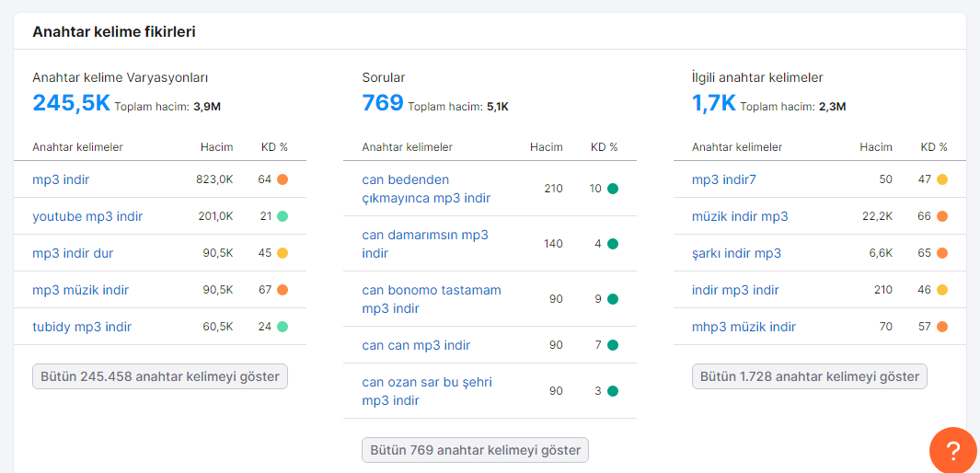Image resolution: width=980 pixels, height=473 pixels.
Task: Click Bütün 245.458 anahtar kelimeyi göster button
Action: pos(160,376)
